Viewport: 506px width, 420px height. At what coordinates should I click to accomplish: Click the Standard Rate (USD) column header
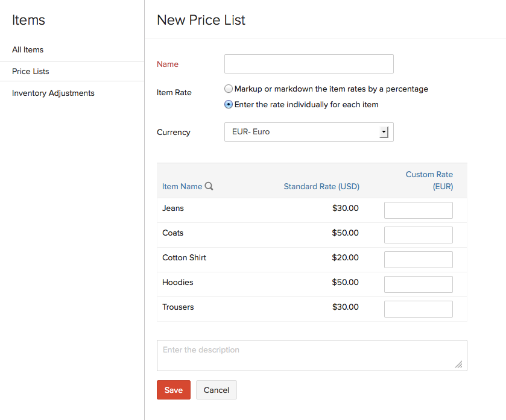pos(321,186)
